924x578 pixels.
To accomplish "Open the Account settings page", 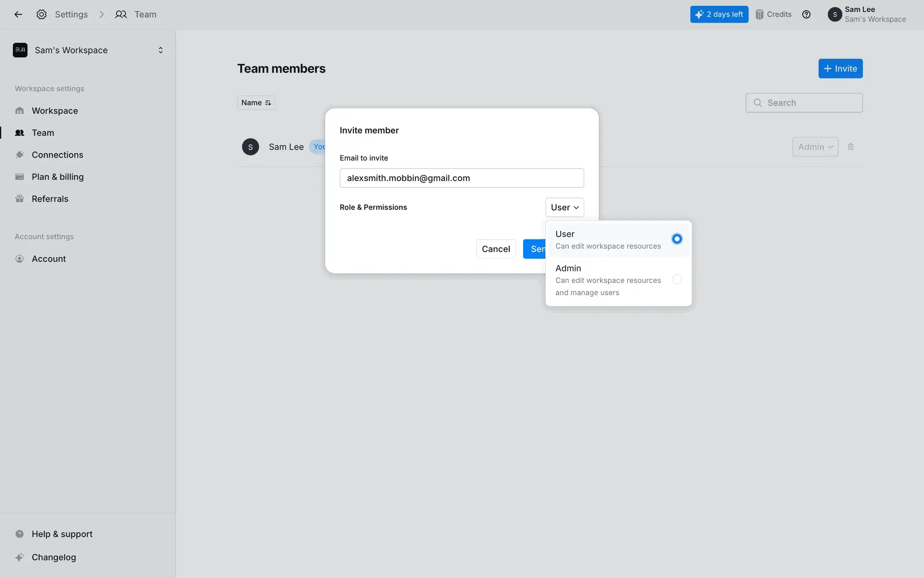I will click(x=49, y=259).
